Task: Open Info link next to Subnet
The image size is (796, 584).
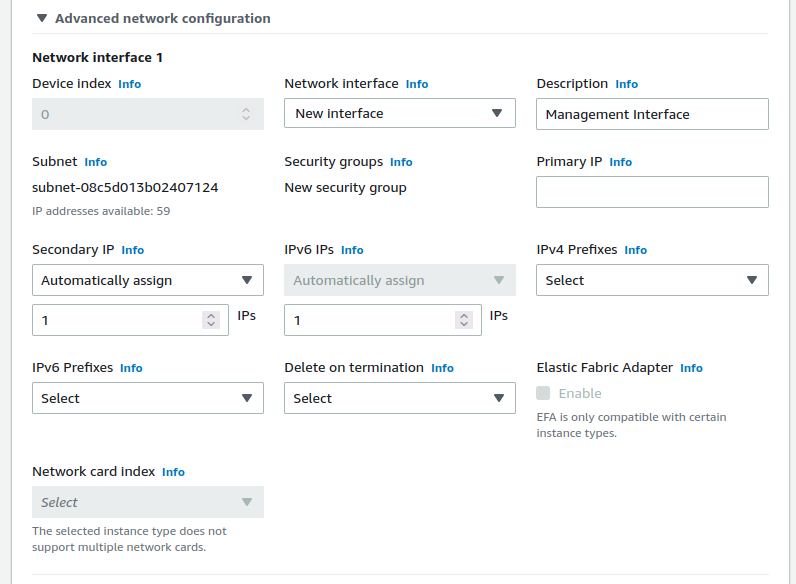Action: coord(95,162)
